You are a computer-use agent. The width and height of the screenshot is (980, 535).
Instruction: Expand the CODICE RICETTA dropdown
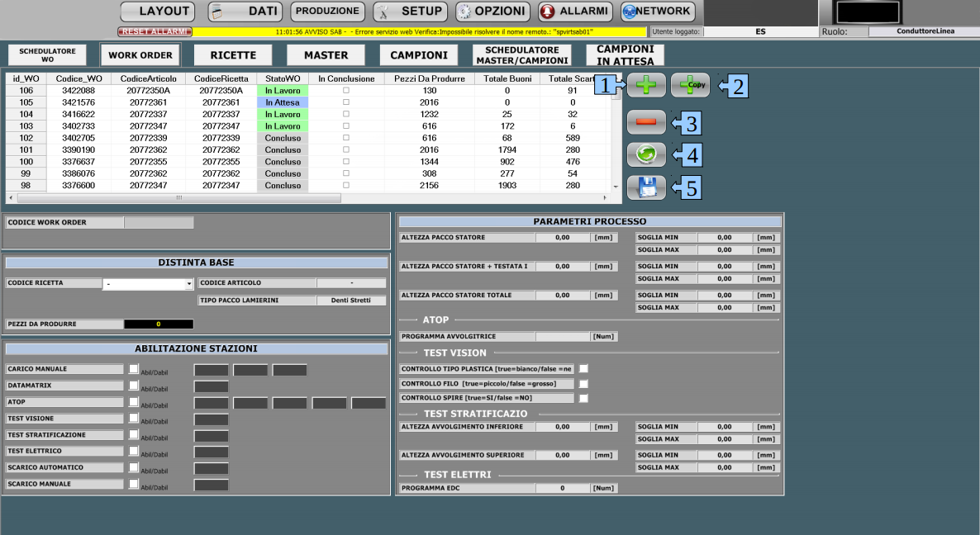click(189, 284)
